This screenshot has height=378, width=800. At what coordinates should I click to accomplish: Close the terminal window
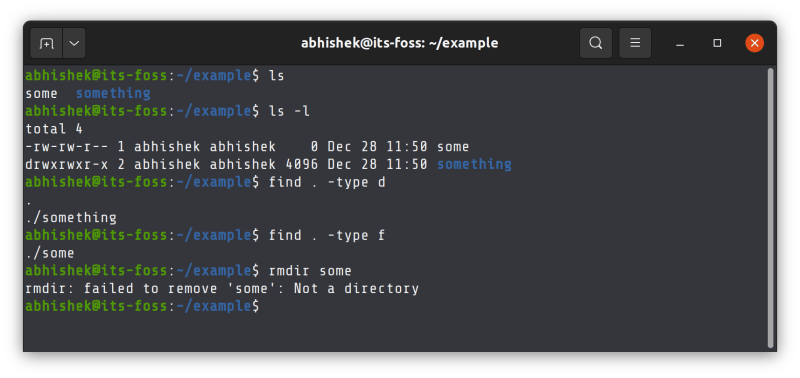click(754, 43)
